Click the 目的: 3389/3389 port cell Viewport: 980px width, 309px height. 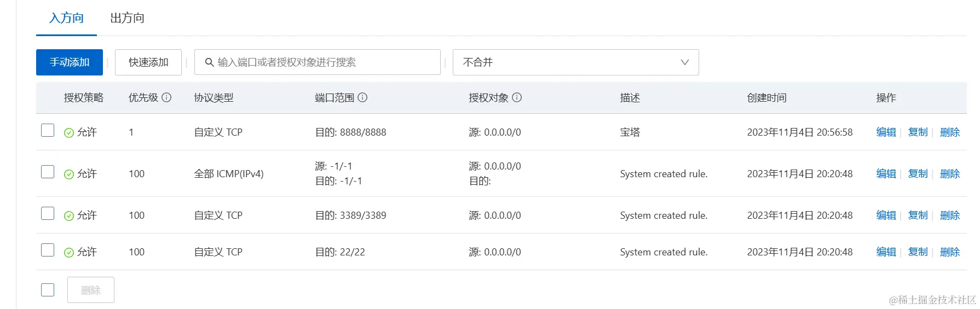[x=350, y=215]
